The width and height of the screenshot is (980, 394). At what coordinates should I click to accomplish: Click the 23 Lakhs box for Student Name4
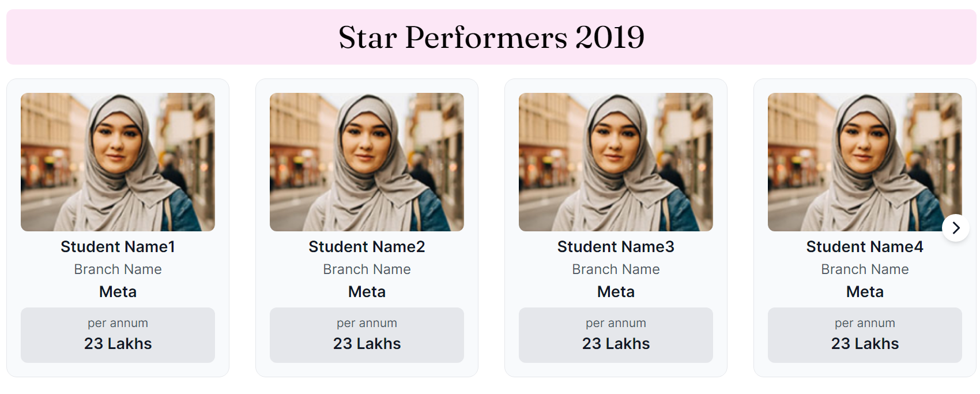pos(865,335)
